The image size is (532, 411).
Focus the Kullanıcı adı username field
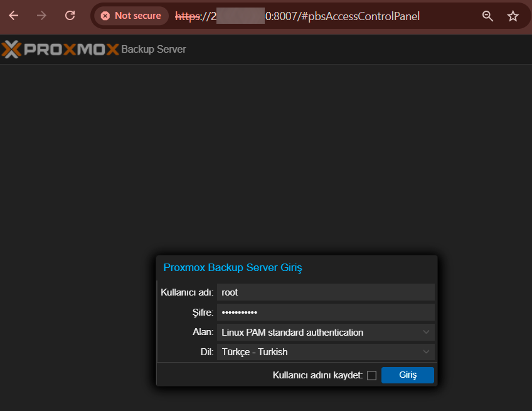326,292
